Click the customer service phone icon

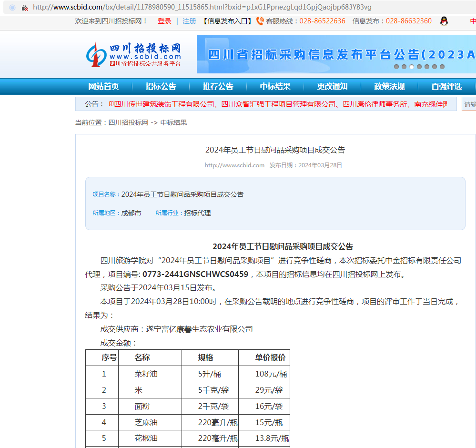(x=260, y=21)
